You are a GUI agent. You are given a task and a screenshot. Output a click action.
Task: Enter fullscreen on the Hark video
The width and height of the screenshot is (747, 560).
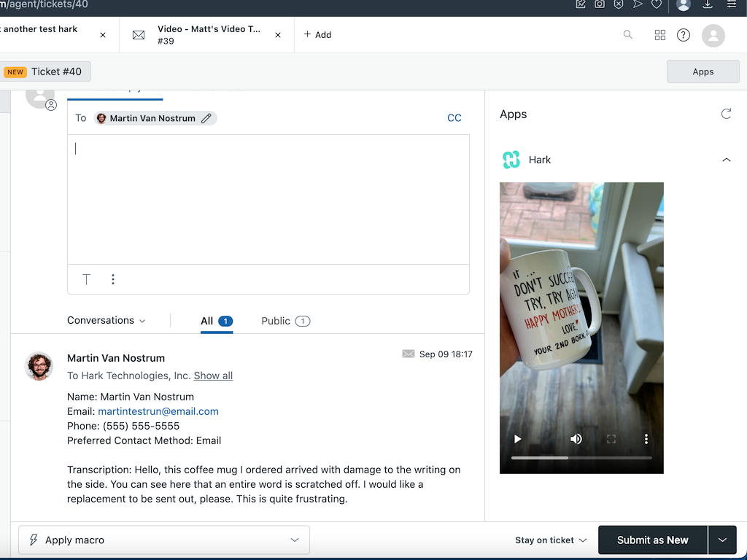(x=611, y=439)
